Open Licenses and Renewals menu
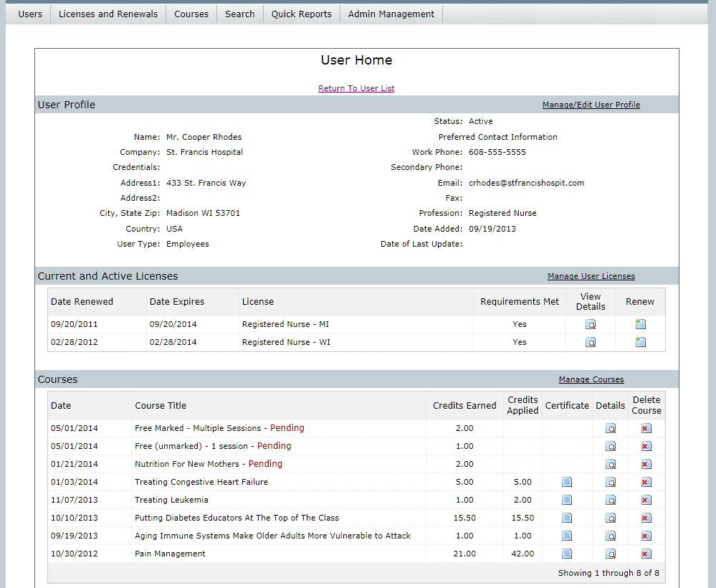This screenshot has height=588, width=716. (108, 14)
